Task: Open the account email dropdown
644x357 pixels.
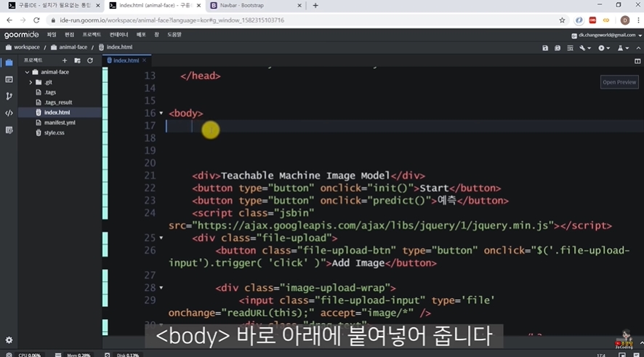Action: pyautogui.click(x=606, y=36)
